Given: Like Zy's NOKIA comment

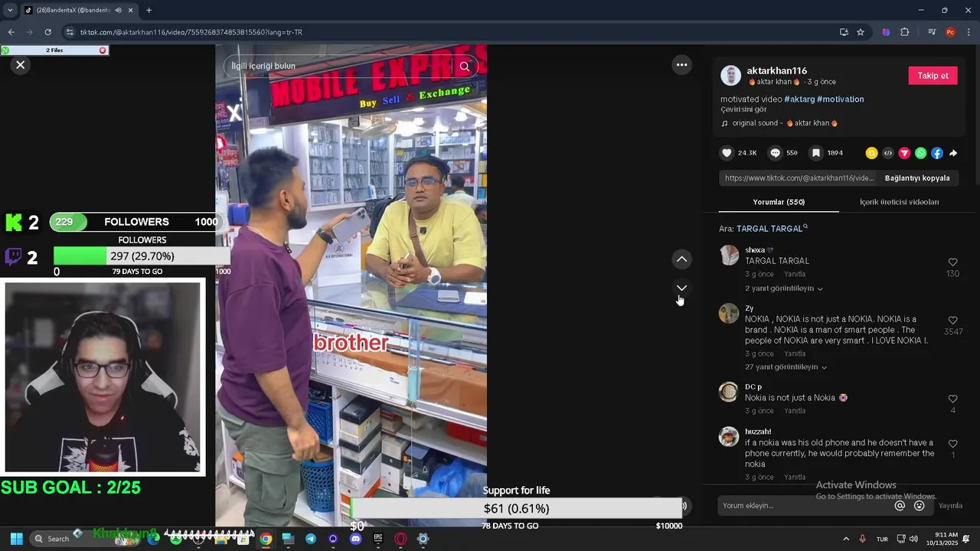Looking at the screenshot, I should pos(952,321).
